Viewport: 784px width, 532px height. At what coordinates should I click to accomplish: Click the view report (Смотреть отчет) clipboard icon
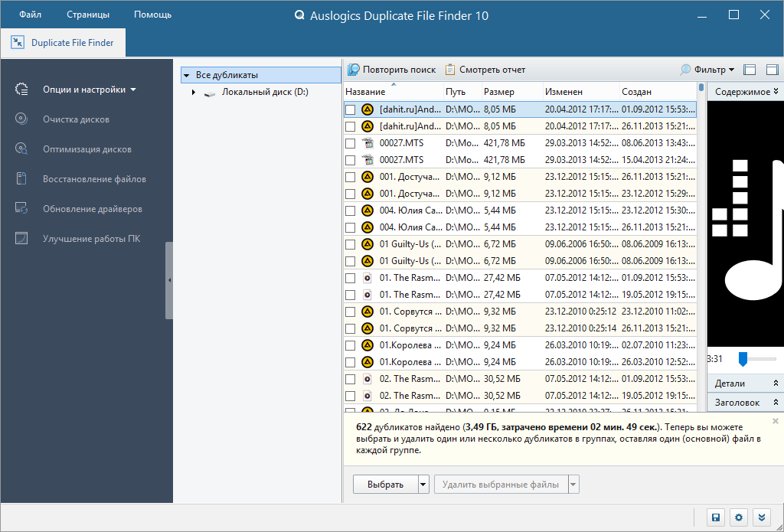click(x=450, y=70)
